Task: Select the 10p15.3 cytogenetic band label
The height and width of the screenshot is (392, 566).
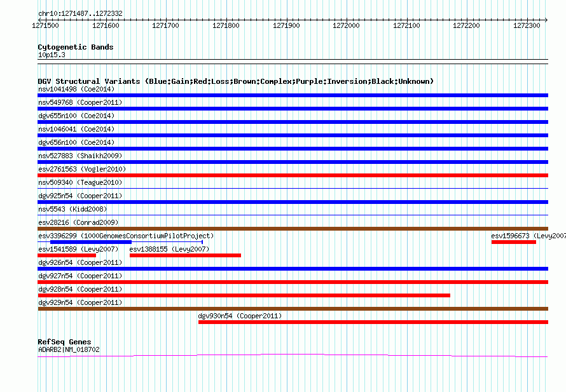Action: (52, 55)
